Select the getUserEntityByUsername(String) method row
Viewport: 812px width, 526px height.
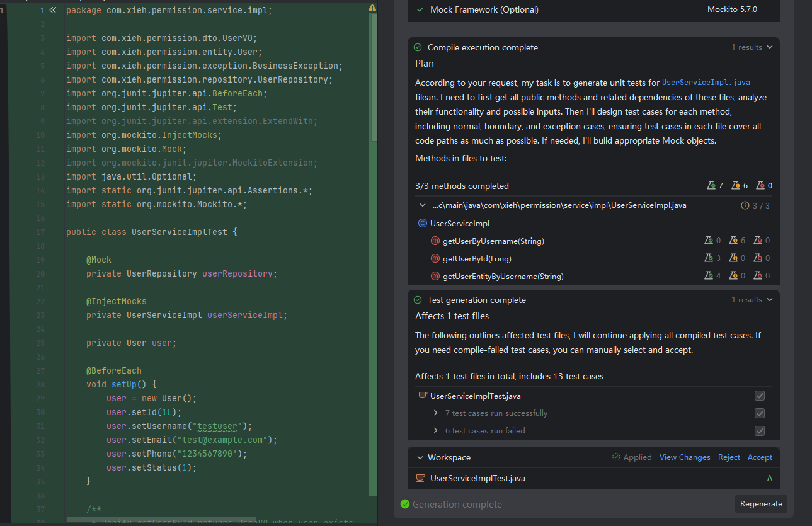point(503,276)
